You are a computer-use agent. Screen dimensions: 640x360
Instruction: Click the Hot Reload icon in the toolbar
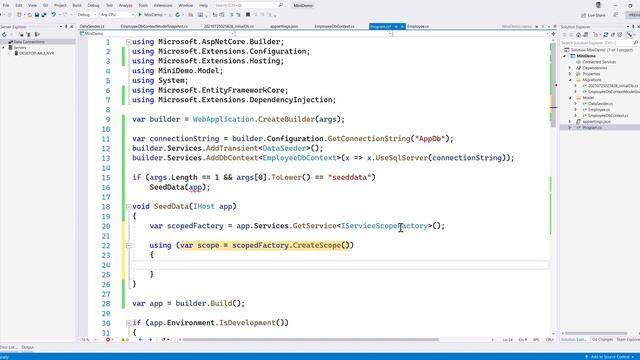177,15
